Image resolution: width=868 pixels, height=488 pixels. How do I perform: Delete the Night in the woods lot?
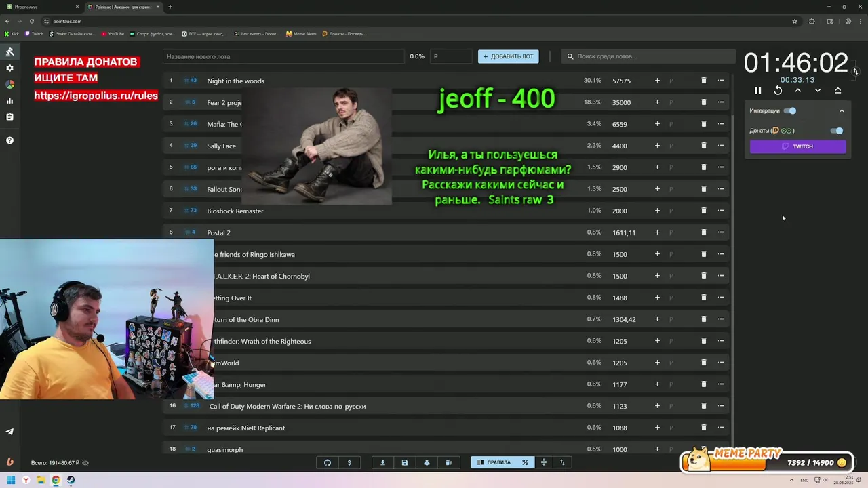tap(703, 81)
